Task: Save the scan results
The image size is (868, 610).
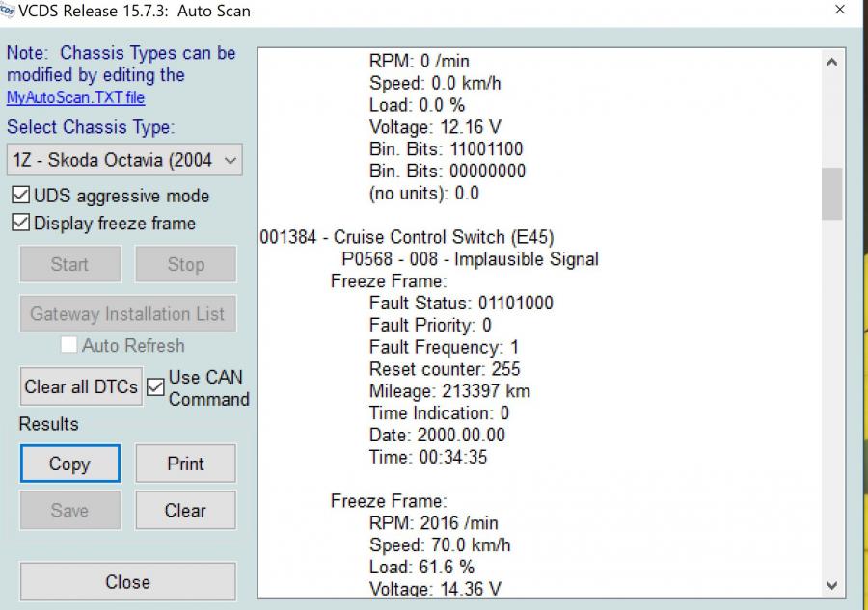Action: click(69, 510)
